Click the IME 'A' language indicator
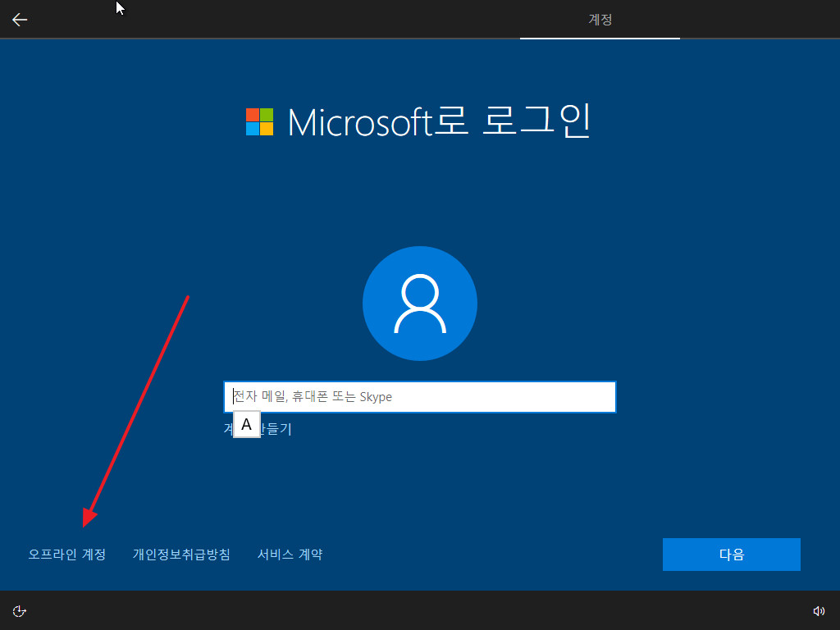840x630 pixels. point(246,424)
